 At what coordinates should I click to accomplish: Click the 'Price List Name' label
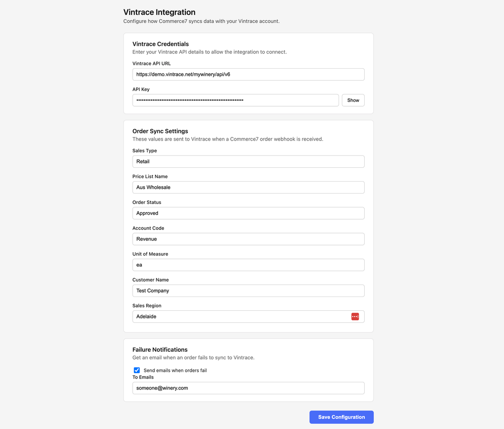click(150, 176)
